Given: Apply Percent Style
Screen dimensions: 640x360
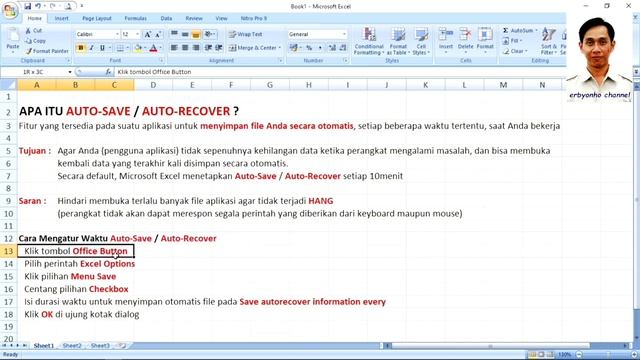Looking at the screenshot, I should tap(309, 48).
